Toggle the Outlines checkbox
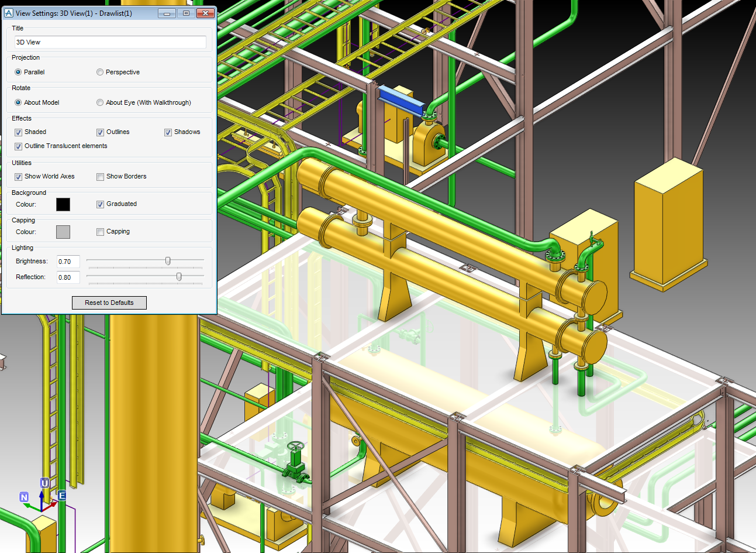The width and height of the screenshot is (756, 553). [x=100, y=132]
